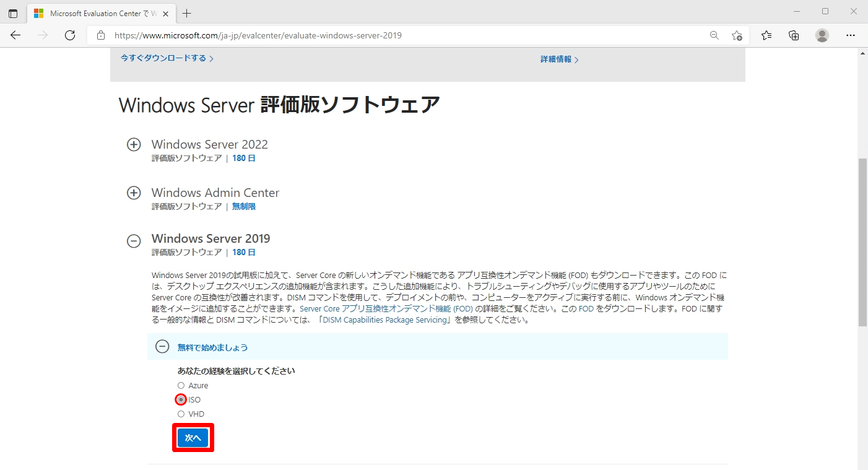Open the tab actions menu icon
868x470 pixels.
tap(13, 13)
